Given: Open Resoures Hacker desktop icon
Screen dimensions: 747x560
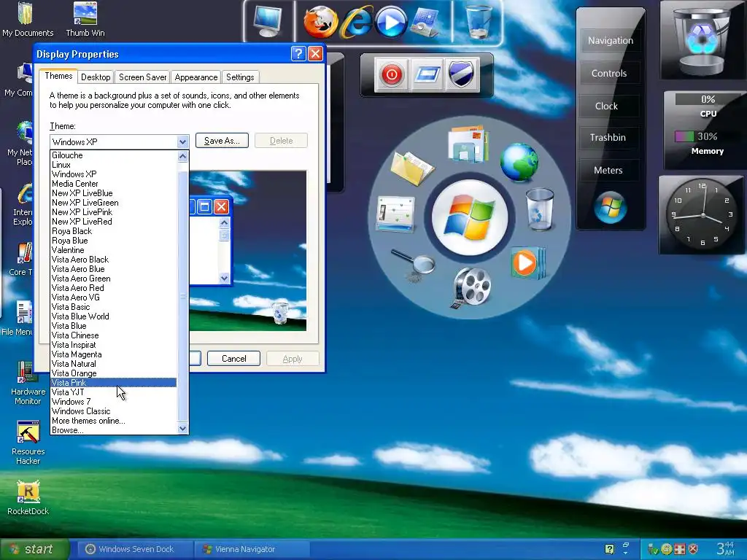Looking at the screenshot, I should (x=28, y=443).
